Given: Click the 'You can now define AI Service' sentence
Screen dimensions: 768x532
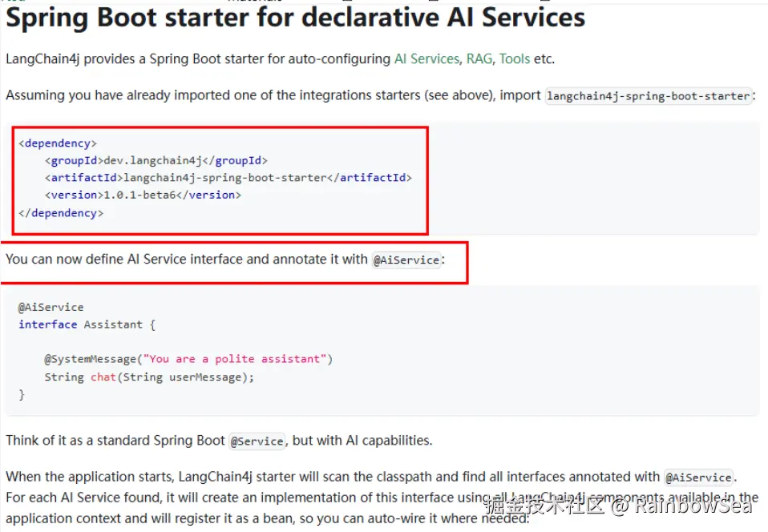Looking at the screenshot, I should (186, 260).
